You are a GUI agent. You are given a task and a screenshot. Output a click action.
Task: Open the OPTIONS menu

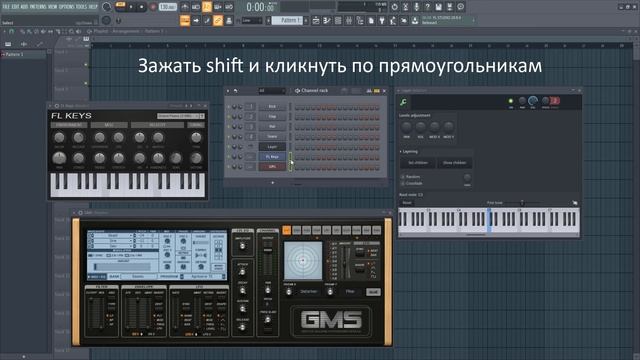(67, 7)
